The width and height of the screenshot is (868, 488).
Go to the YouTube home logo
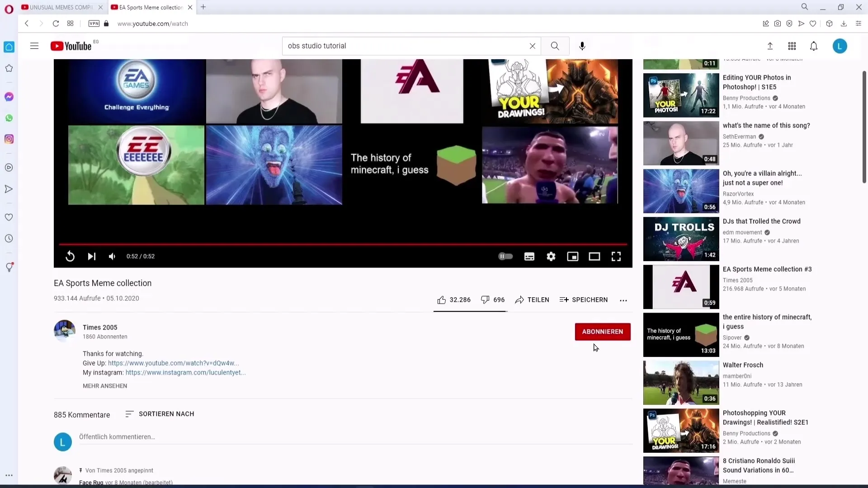tap(71, 46)
